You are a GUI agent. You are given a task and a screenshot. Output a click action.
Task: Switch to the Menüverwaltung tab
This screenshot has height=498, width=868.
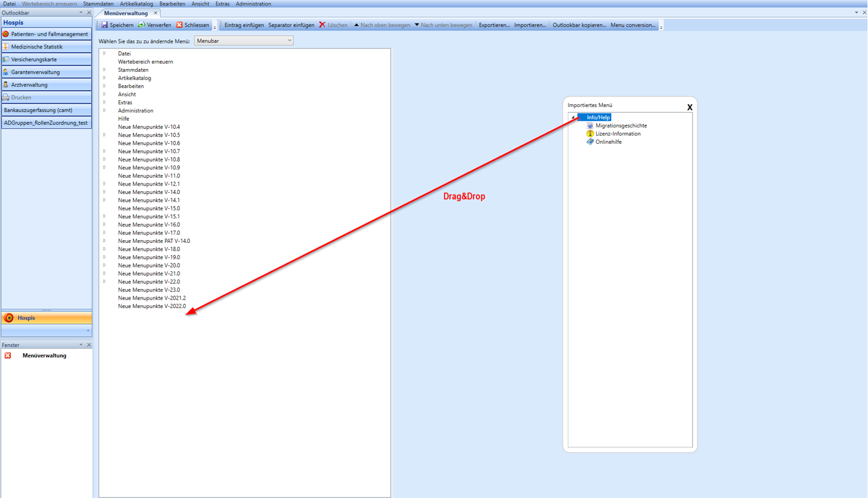point(126,13)
